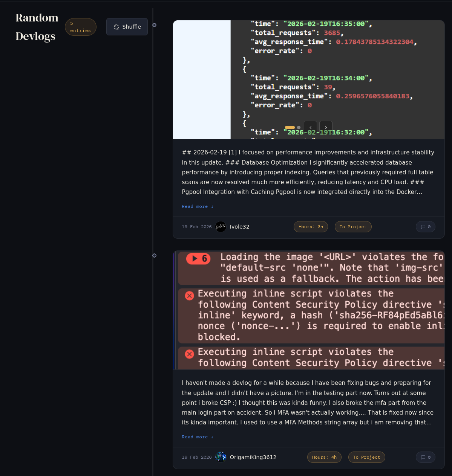The width and height of the screenshot is (452, 476).
Task: Expand Read more on the CSP bug devlog
Action: [x=198, y=437]
